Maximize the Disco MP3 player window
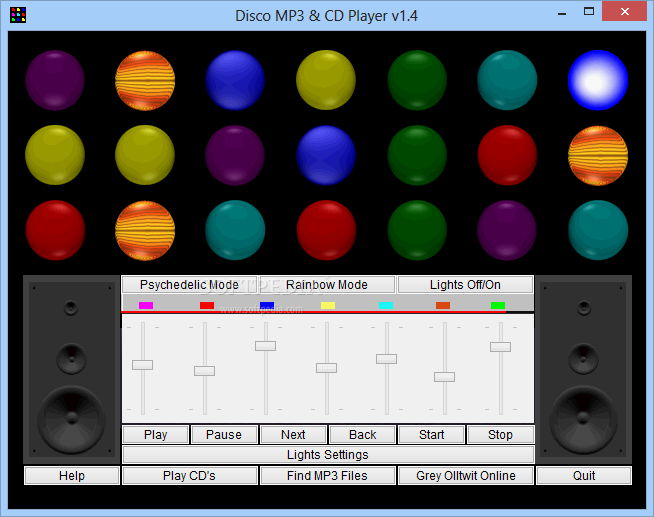 point(589,12)
